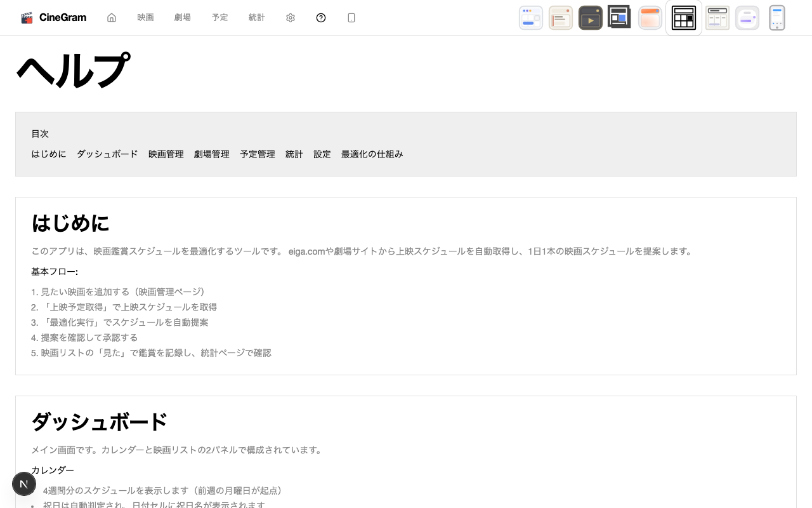Jump to ダッシュボード in table of contents

107,154
